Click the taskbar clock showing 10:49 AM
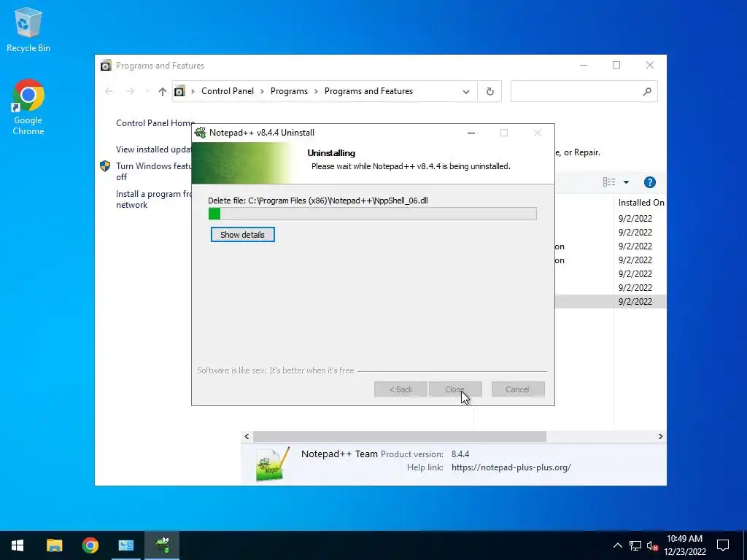 684,545
